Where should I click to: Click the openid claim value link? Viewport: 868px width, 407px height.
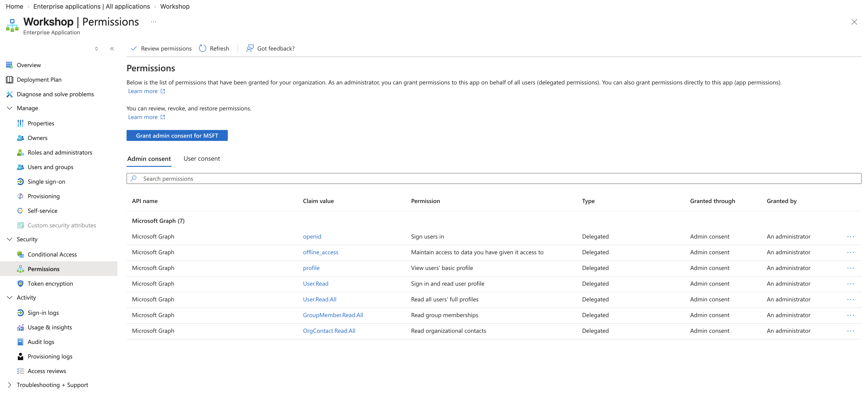[x=312, y=237]
